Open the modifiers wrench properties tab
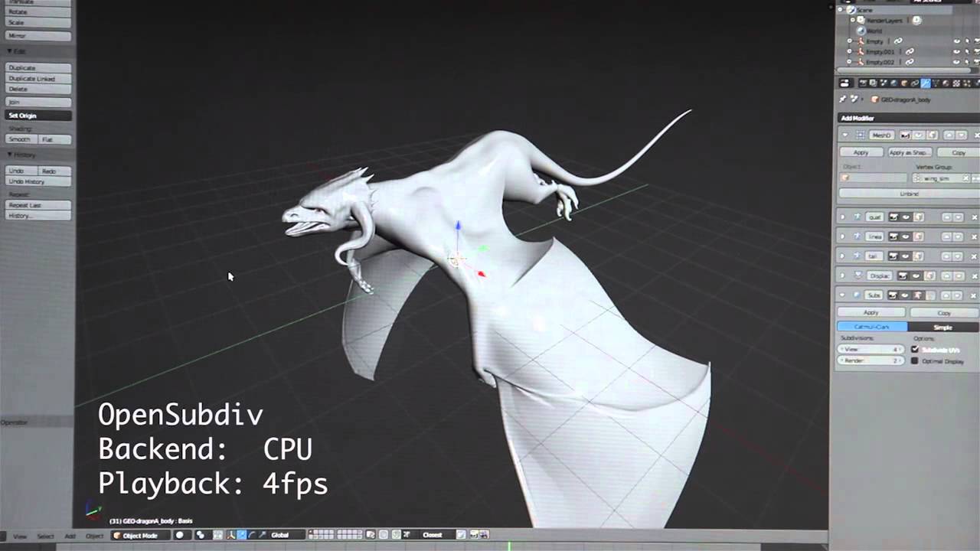 point(926,83)
